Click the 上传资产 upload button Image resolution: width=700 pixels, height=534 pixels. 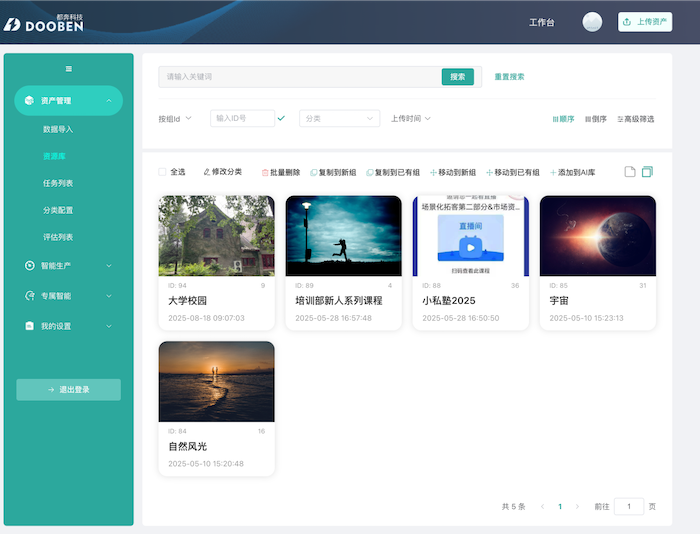tap(645, 22)
